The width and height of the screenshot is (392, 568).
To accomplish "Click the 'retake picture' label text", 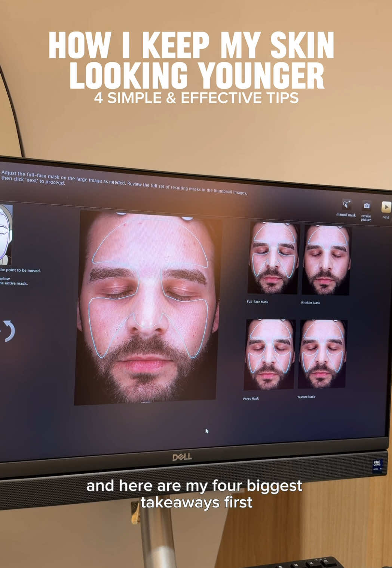I will [366, 218].
